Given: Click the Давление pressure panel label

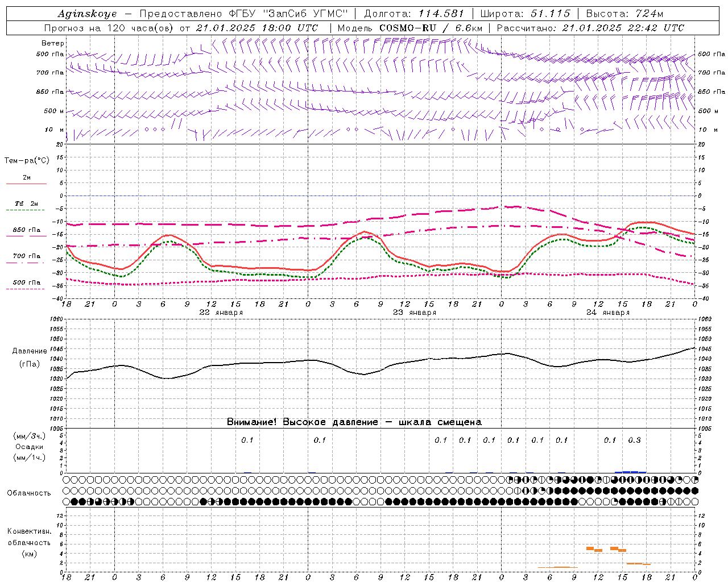Looking at the screenshot, I should [x=30, y=351].
